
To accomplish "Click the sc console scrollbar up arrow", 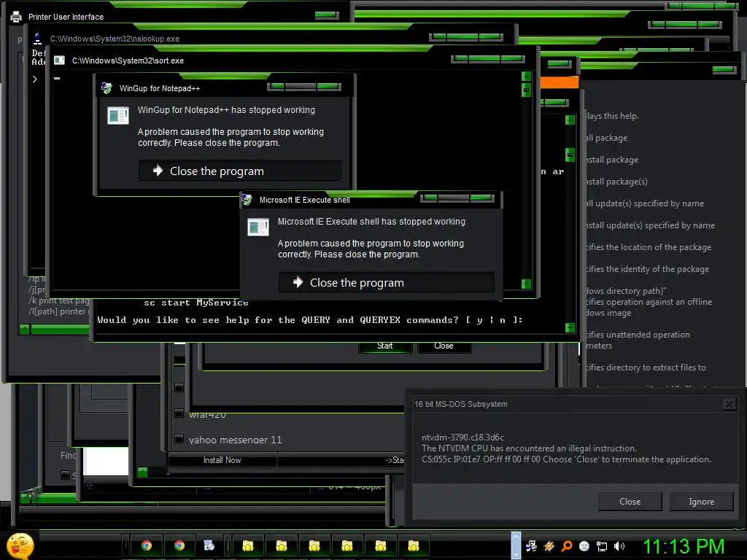I will point(570,120).
